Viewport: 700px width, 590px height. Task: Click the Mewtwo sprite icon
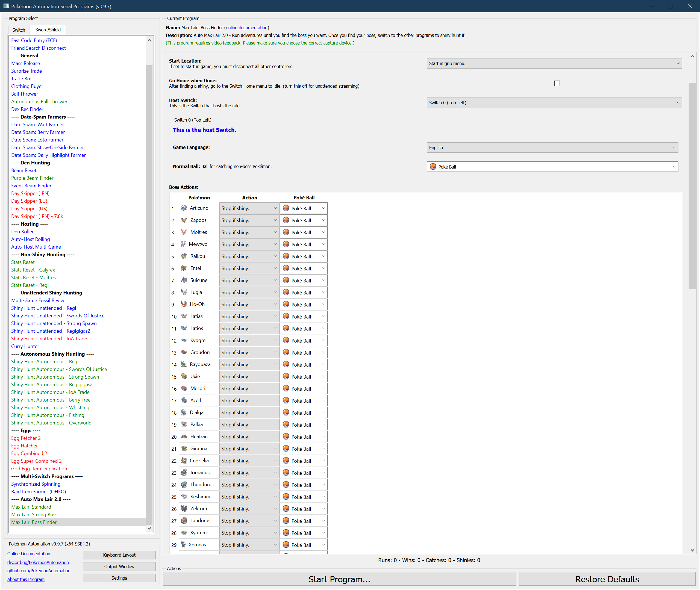click(x=183, y=244)
